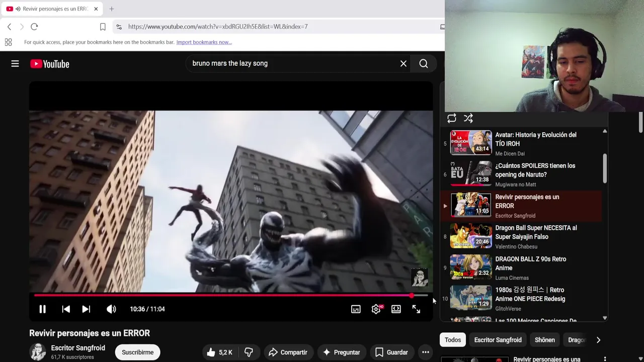Click the channel watermark in the video
The width and height of the screenshot is (644, 362).
[419, 278]
